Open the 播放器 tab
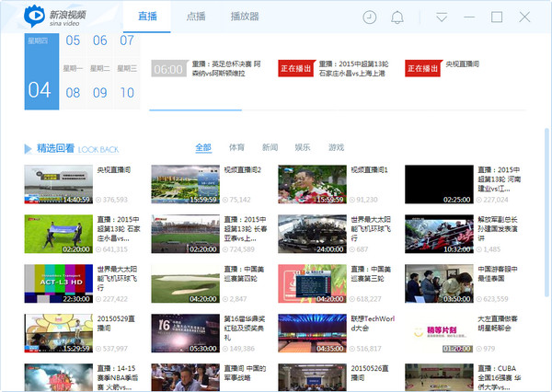Viewport: 552px width, 392px height. [246, 17]
